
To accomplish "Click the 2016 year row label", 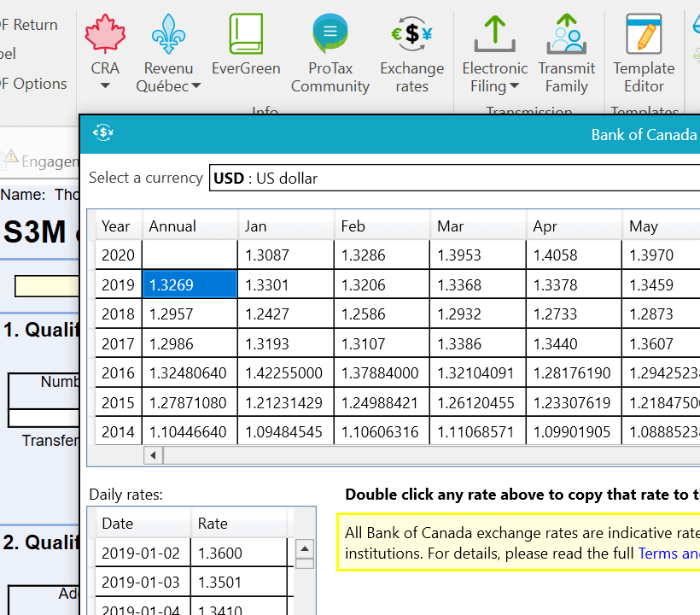I will click(119, 373).
